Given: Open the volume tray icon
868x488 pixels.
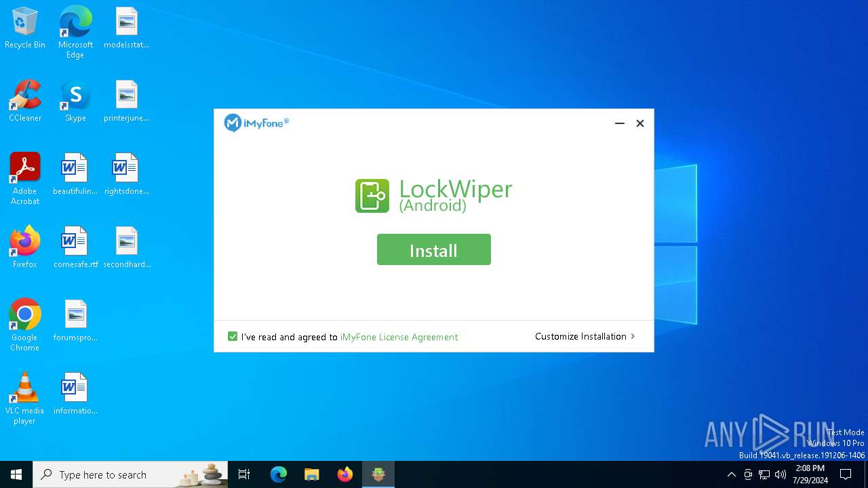Looking at the screenshot, I should pyautogui.click(x=781, y=474).
